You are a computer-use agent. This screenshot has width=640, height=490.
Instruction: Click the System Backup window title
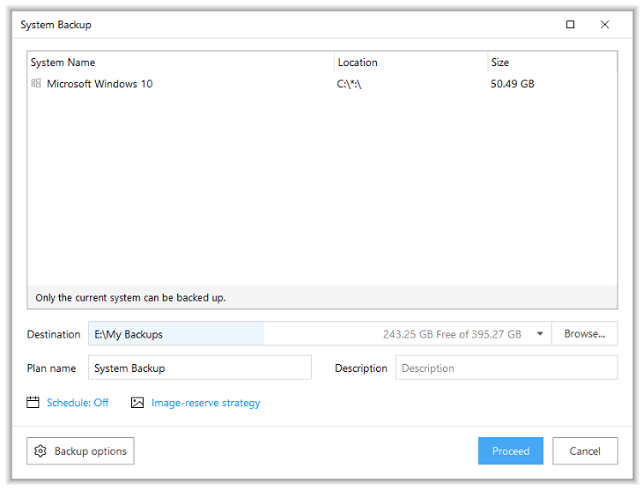(56, 24)
